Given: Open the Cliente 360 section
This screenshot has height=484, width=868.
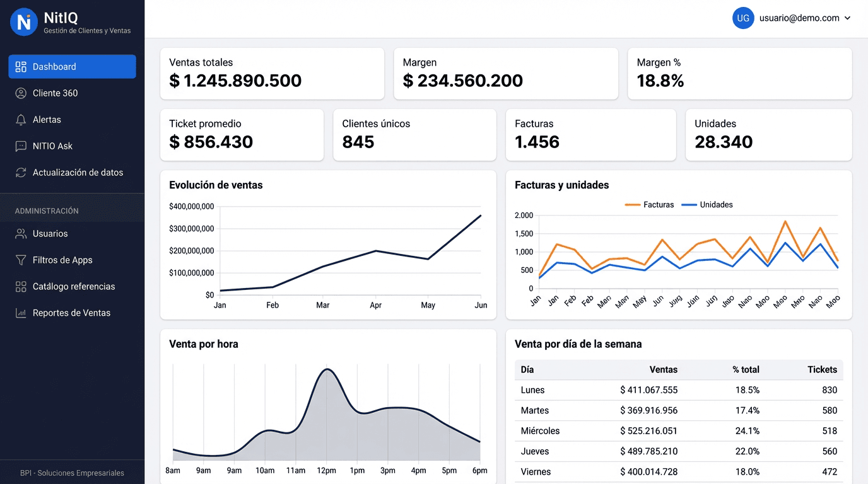Looking at the screenshot, I should pyautogui.click(x=55, y=93).
